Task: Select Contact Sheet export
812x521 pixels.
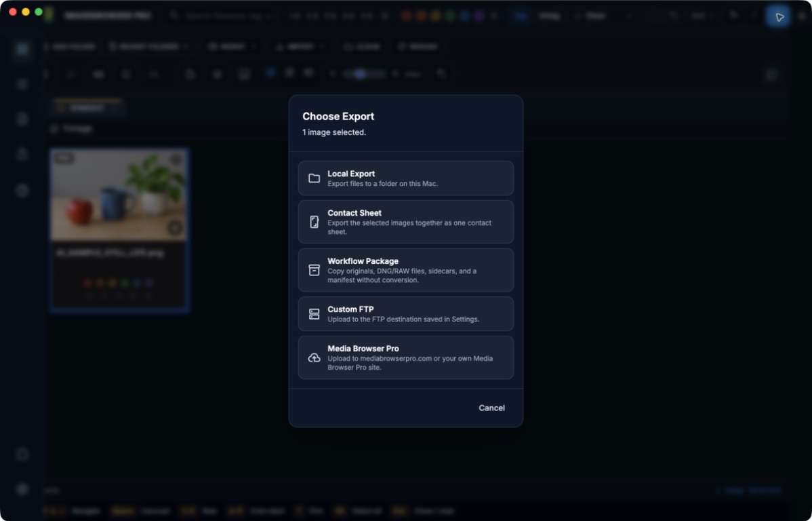Action: coord(405,222)
